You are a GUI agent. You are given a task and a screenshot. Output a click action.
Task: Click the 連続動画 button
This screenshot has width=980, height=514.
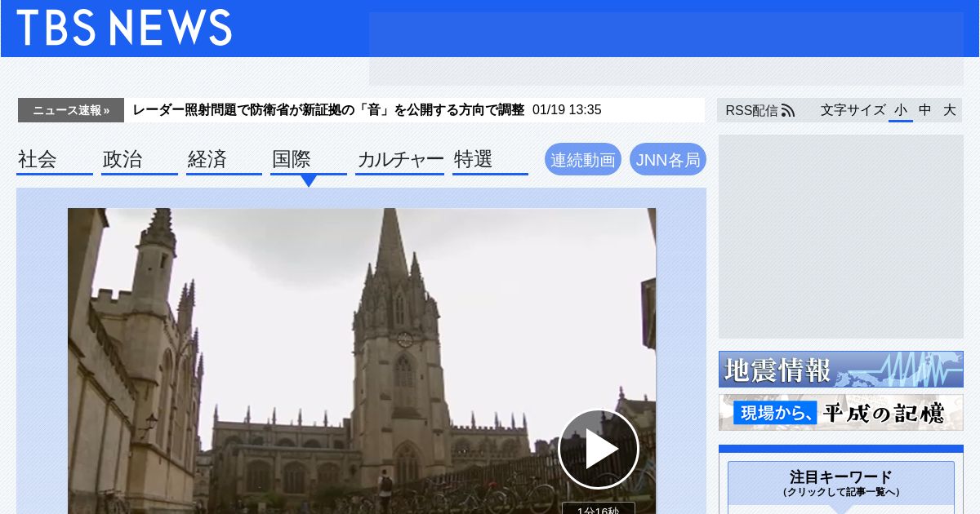point(583,160)
